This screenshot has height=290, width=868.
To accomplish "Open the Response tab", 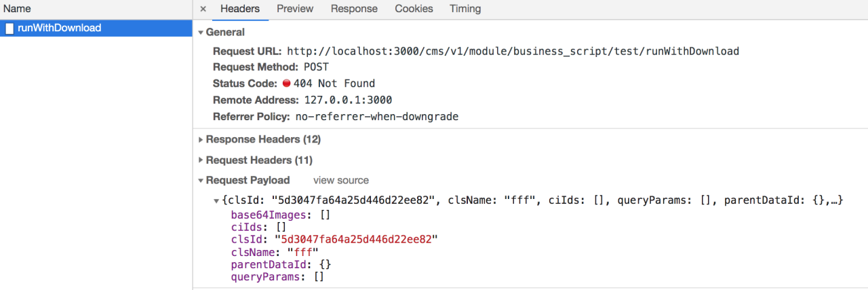I will click(x=354, y=9).
